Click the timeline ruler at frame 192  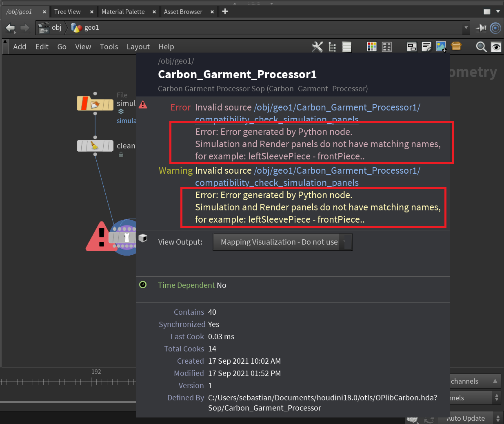pyautogui.click(x=91, y=382)
